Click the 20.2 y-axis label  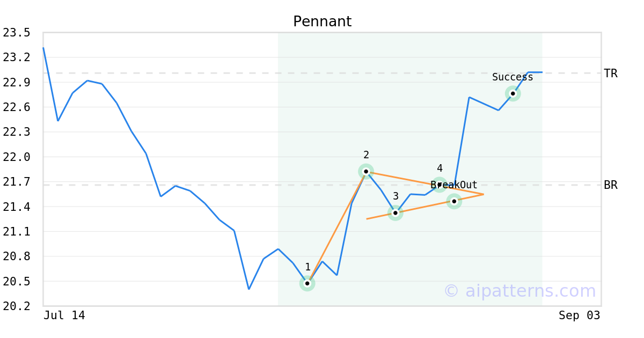17,306
